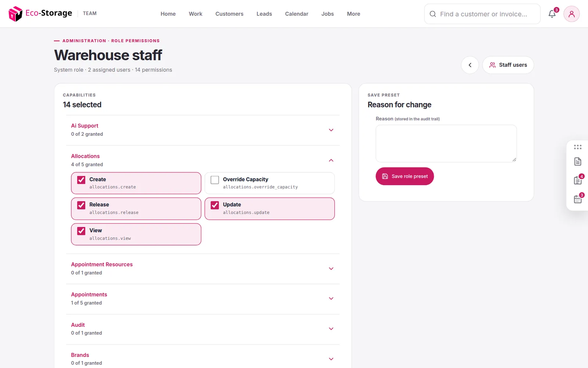The height and width of the screenshot is (368, 588).
Task: Click the search magnifier icon
Action: tap(433, 14)
